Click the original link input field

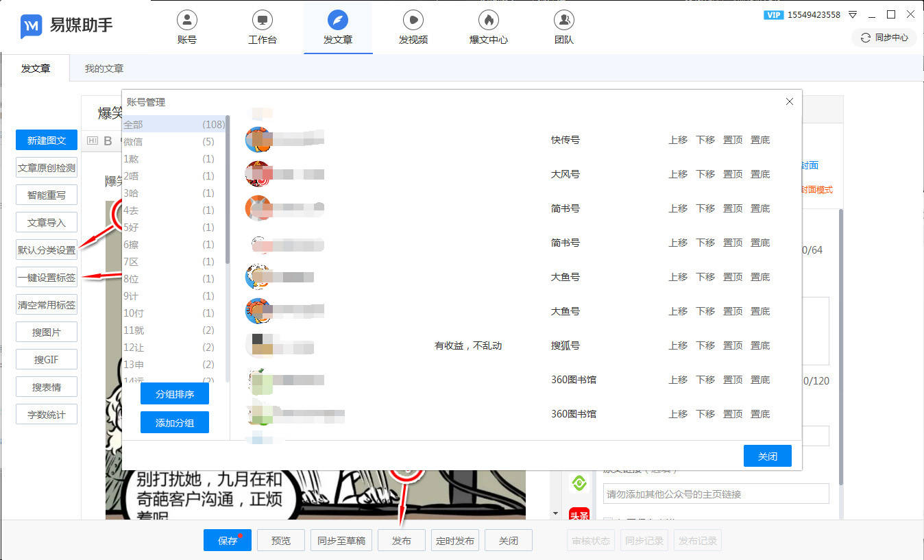716,494
